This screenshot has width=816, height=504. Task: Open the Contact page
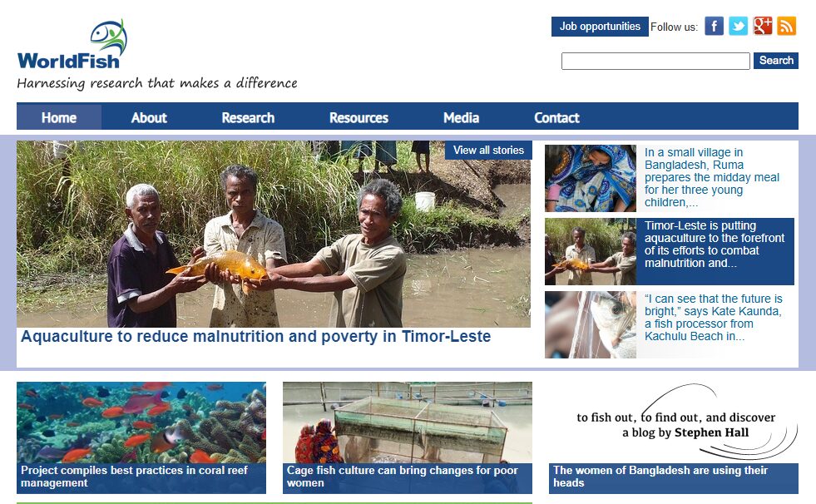556,117
